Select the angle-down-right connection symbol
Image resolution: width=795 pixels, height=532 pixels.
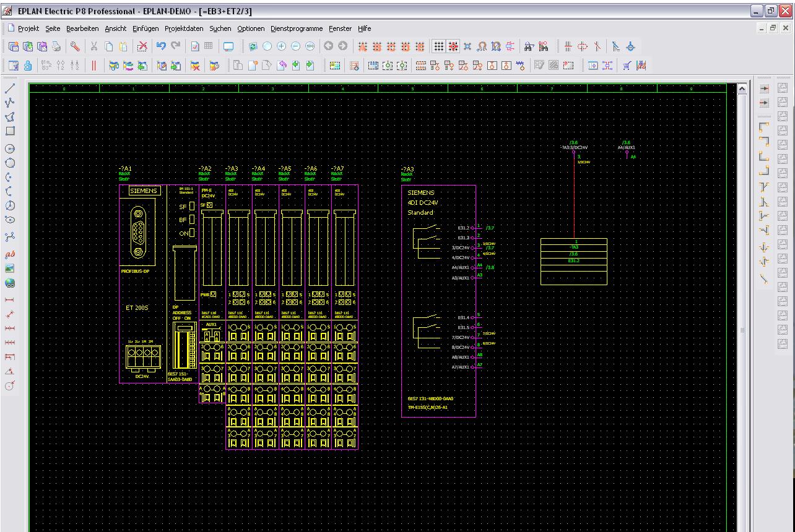tap(764, 126)
